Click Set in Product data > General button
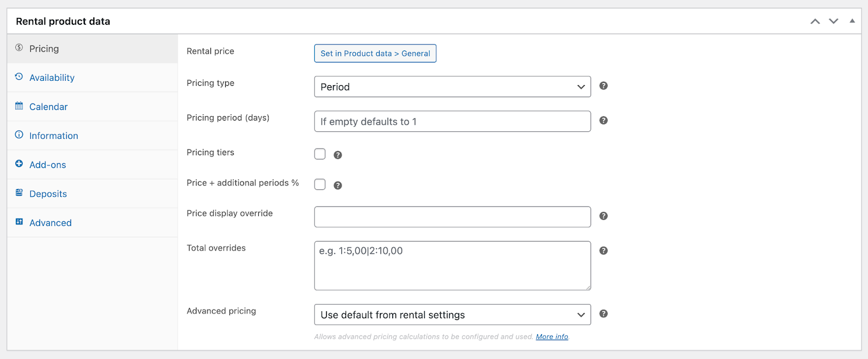This screenshot has width=868, height=359. coord(375,53)
